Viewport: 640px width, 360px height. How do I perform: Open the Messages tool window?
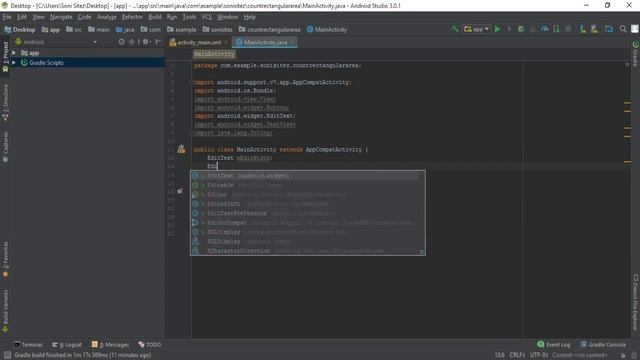coord(110,344)
